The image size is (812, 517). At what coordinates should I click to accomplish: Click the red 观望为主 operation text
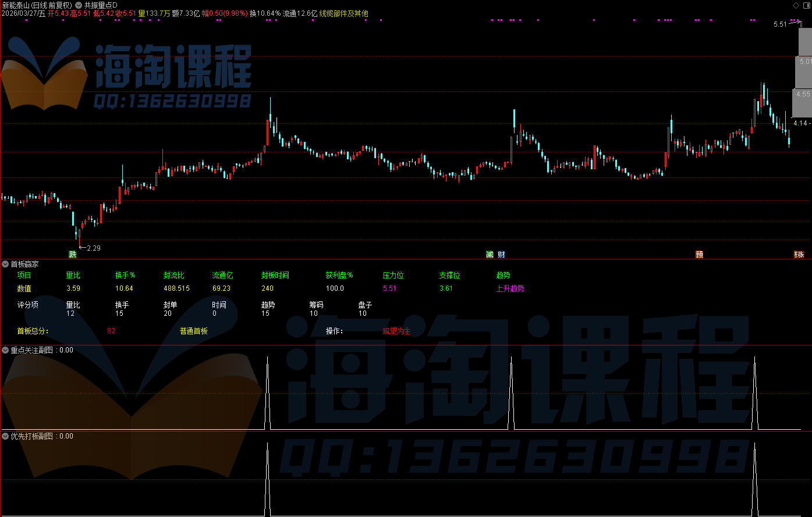396,331
